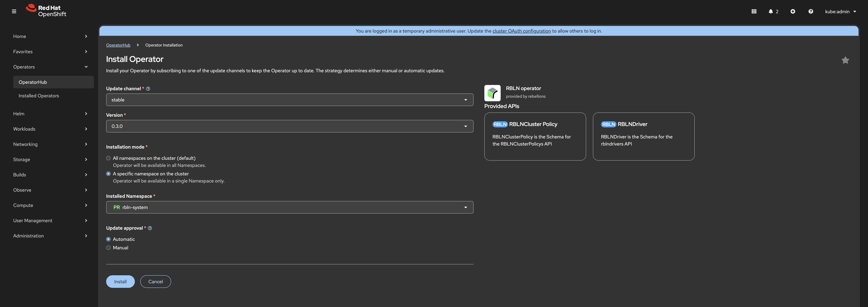Open the rbln-system namespace dropdown
The width and height of the screenshot is (868, 307).
(x=290, y=207)
